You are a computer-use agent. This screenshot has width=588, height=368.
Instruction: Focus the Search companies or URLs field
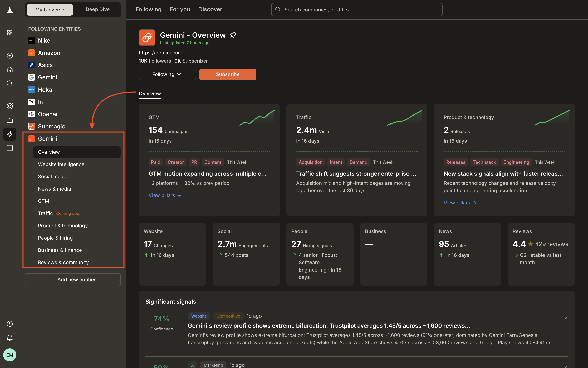pyautogui.click(x=357, y=10)
